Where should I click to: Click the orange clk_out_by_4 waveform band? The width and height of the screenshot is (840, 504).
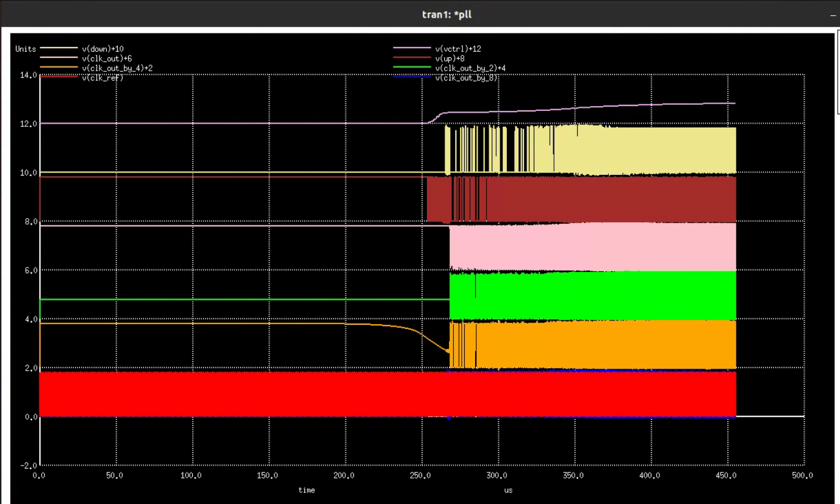[x=593, y=345]
